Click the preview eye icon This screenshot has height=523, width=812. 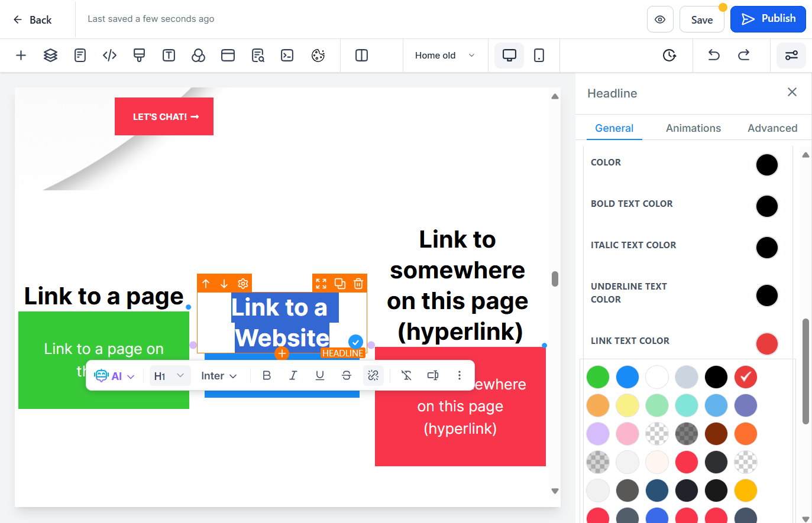click(660, 20)
